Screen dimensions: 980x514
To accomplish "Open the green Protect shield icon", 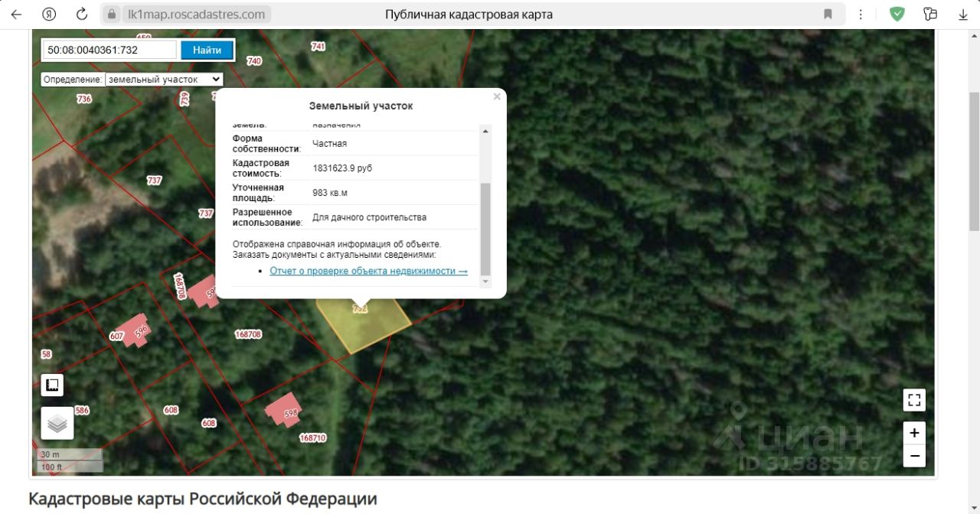I will click(897, 14).
